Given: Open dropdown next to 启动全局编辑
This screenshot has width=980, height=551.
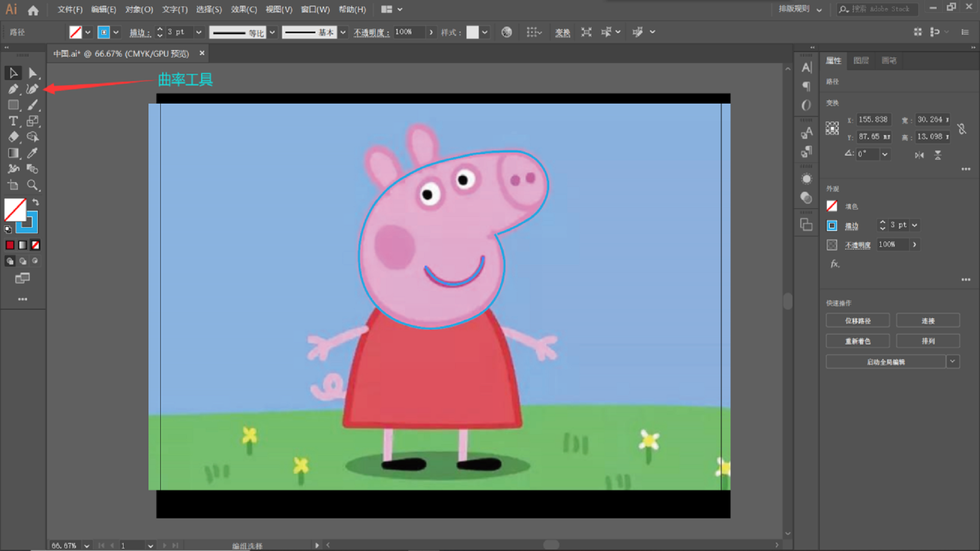Looking at the screenshot, I should tap(952, 362).
